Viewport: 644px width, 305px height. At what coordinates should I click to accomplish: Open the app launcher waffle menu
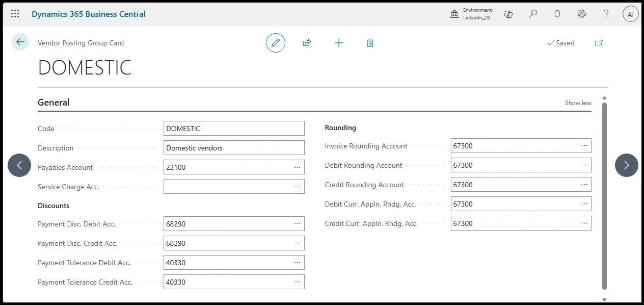pyautogui.click(x=15, y=14)
